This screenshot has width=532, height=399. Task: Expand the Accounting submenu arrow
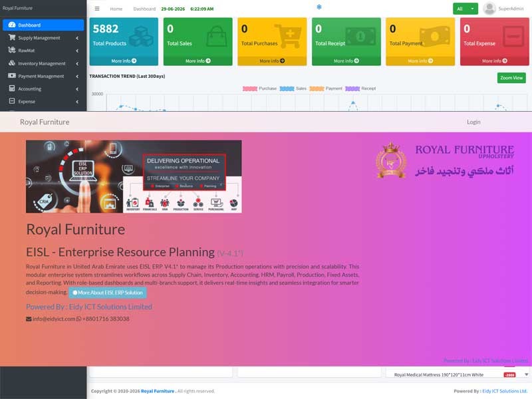pyautogui.click(x=77, y=89)
